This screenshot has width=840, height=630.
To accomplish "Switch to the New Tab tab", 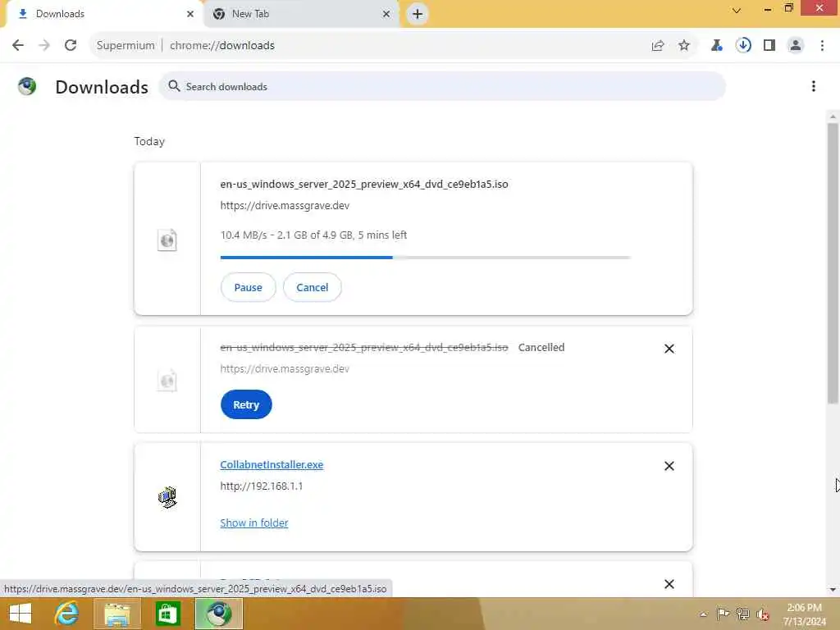I will pos(300,14).
